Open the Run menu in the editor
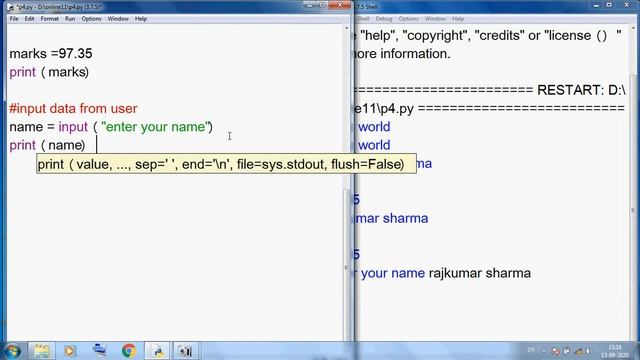This screenshot has width=640, height=360. 70,19
